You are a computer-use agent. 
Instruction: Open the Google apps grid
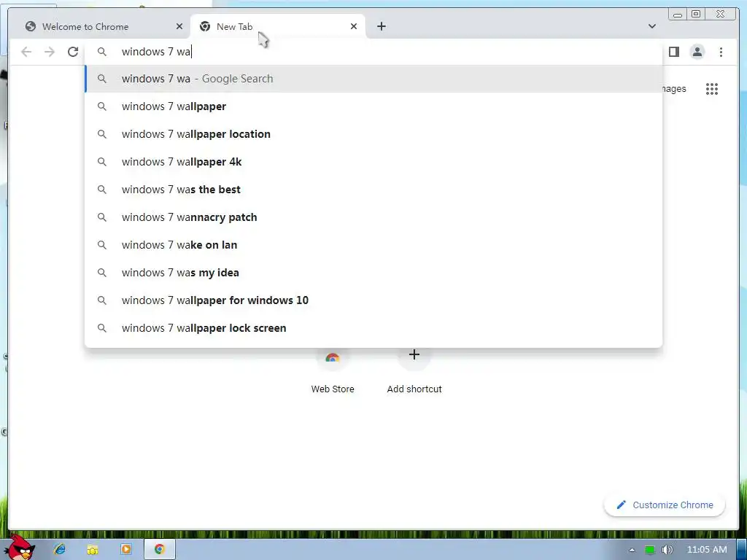(712, 88)
